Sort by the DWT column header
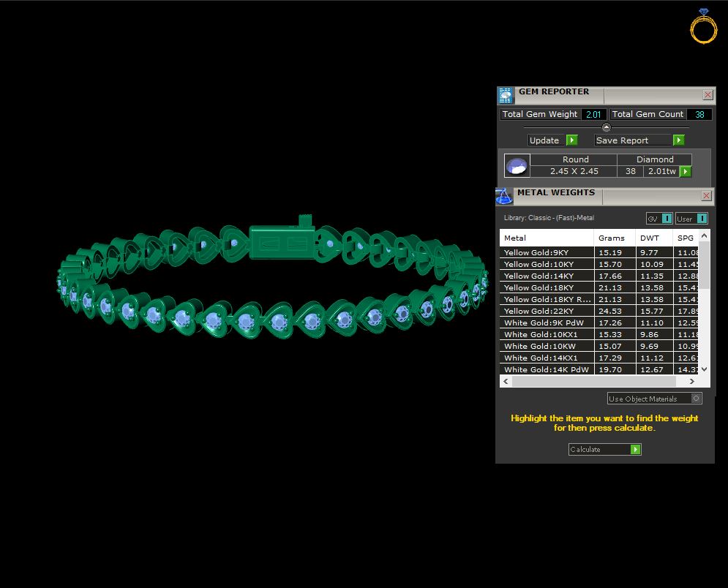 click(654, 238)
